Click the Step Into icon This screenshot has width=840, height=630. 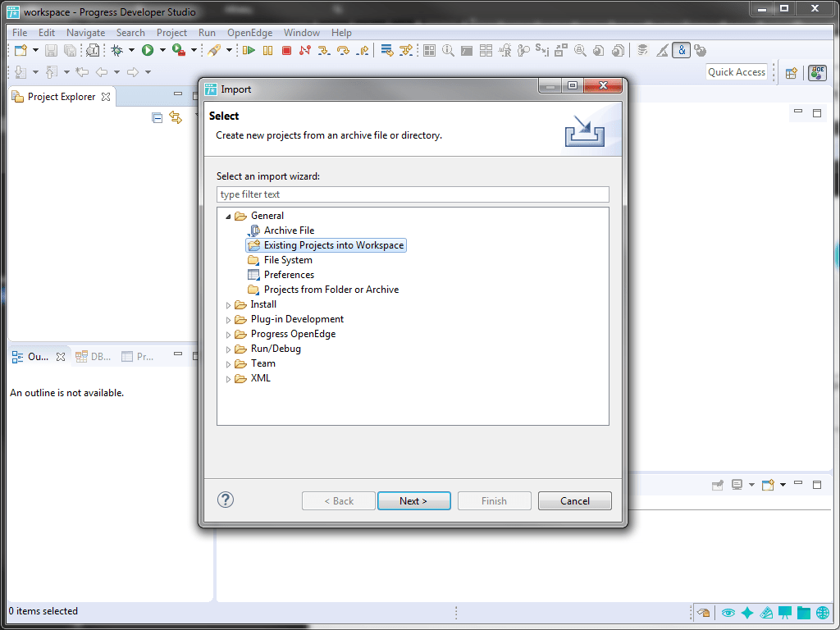coord(323,51)
